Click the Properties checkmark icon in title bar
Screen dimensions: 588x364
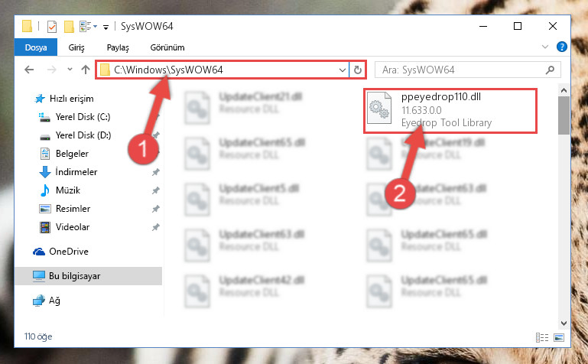[x=52, y=27]
